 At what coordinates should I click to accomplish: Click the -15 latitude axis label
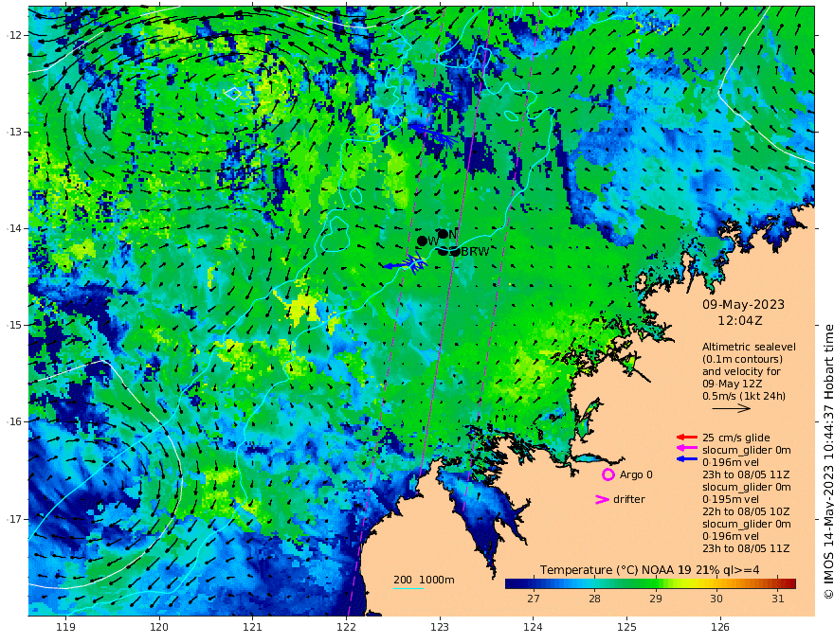(x=14, y=325)
